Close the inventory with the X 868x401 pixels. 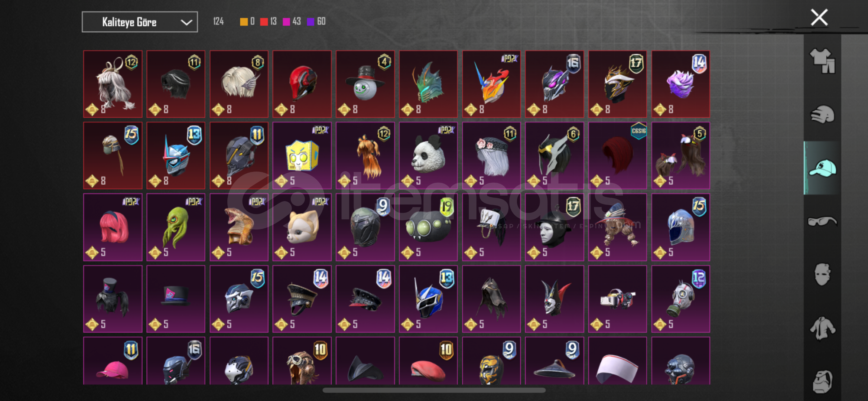click(x=819, y=17)
